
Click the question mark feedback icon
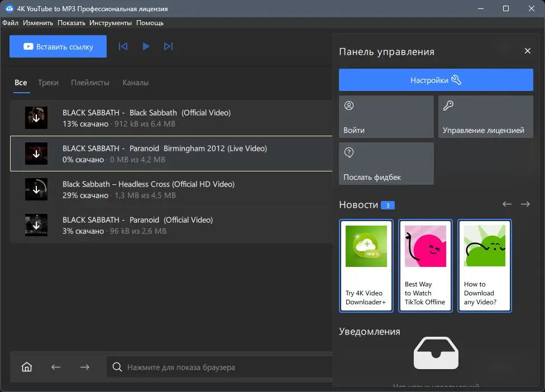(349, 152)
